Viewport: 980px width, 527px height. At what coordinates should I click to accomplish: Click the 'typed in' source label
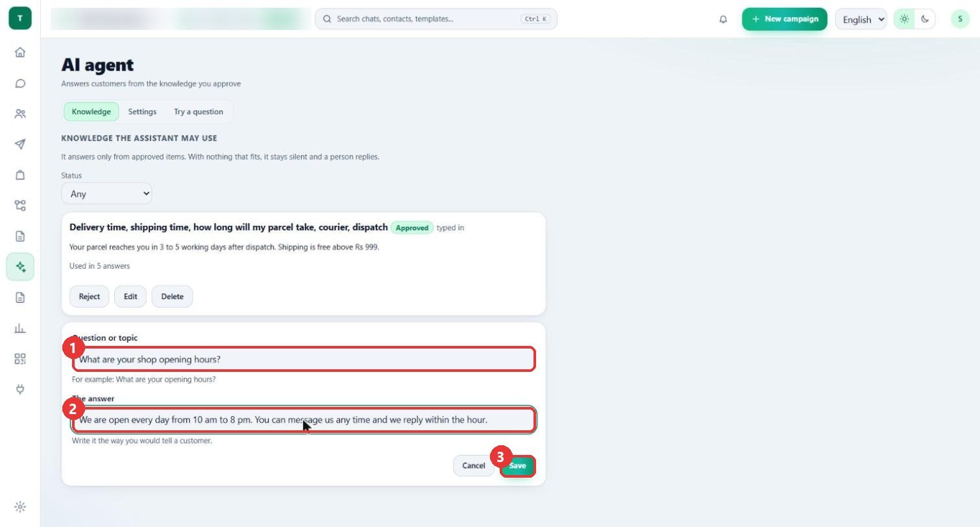coord(450,228)
